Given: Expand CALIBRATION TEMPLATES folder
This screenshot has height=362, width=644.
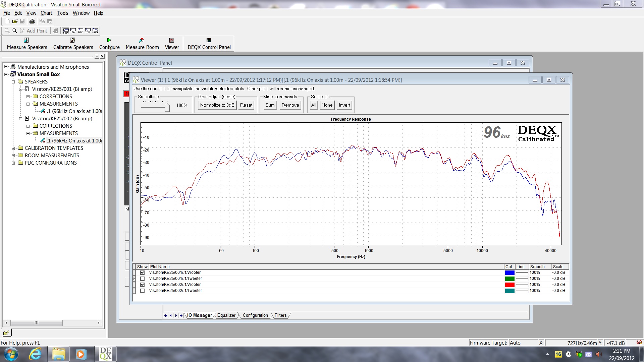Looking at the screenshot, I should [x=13, y=148].
